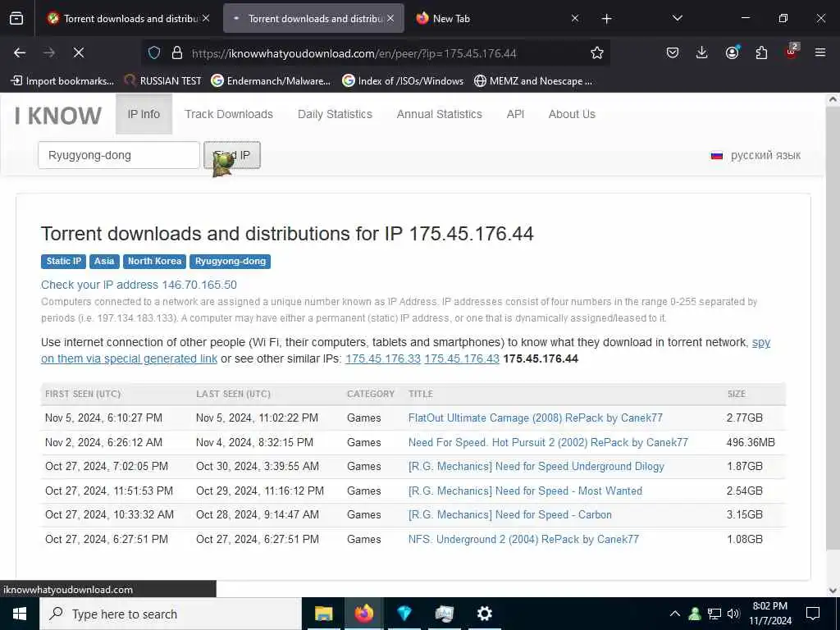840x630 pixels.
Task: Click the address bar URL
Action: (354, 53)
